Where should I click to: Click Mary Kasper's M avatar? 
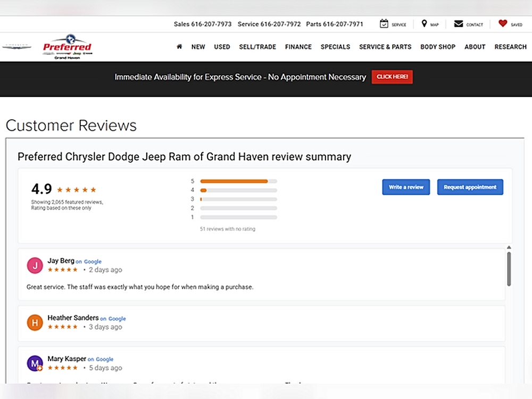(35, 363)
